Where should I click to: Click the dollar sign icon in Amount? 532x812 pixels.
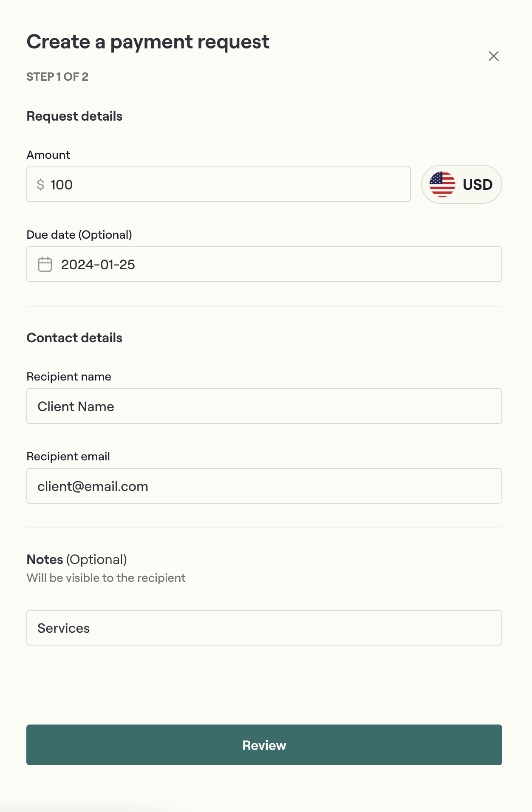40,185
